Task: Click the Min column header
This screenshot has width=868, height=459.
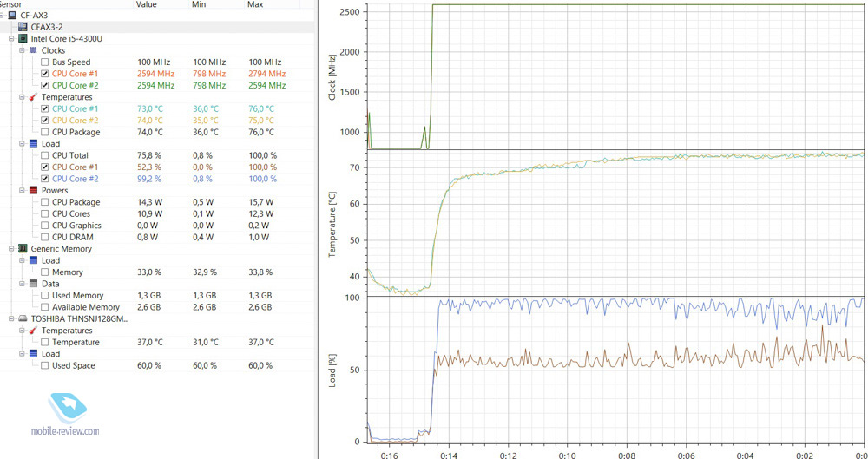Action: click(217, 3)
